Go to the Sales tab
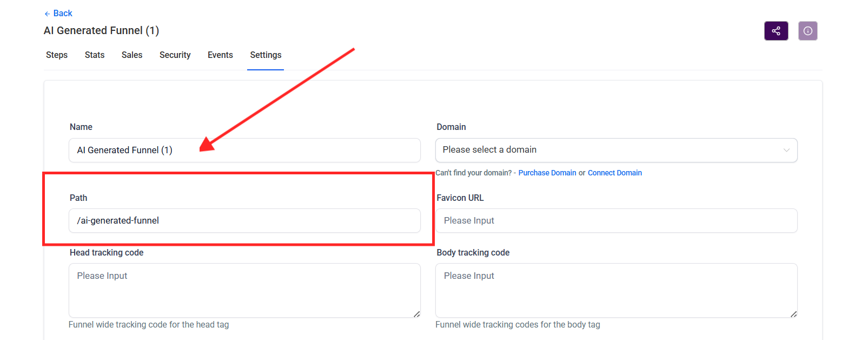Viewport: 868px width, 340px height. pyautogui.click(x=132, y=55)
